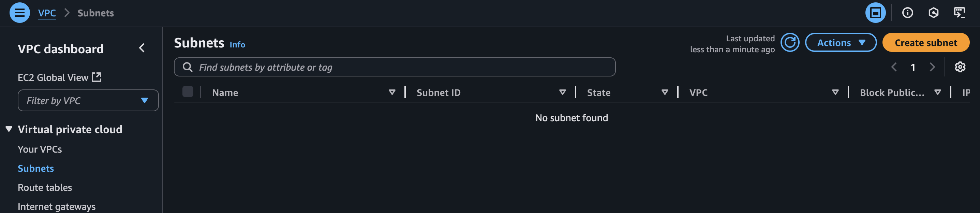
Task: Open Internet gateways page
Action: [x=56, y=206]
